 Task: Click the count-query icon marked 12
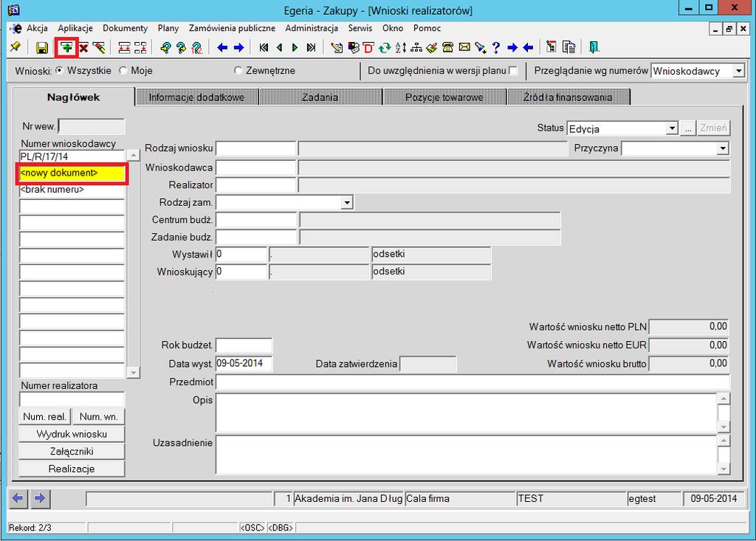coord(196,47)
